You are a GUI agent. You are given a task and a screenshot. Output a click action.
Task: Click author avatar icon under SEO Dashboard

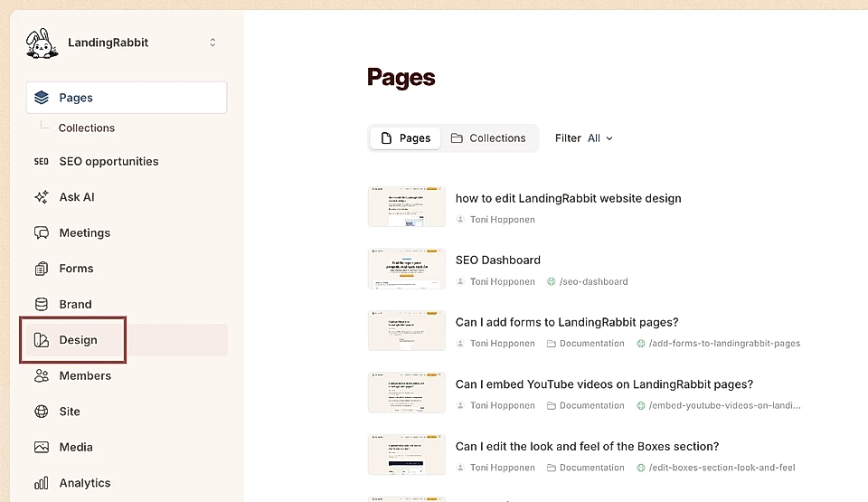coord(460,281)
